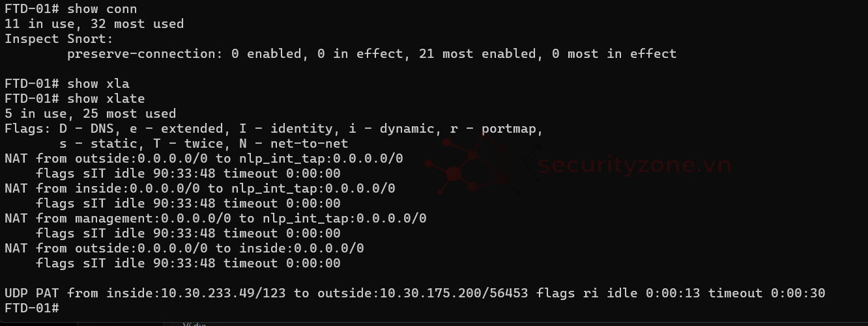Click the NAT entry from outside to inside
The width and height of the screenshot is (868, 326).
pyautogui.click(x=184, y=249)
